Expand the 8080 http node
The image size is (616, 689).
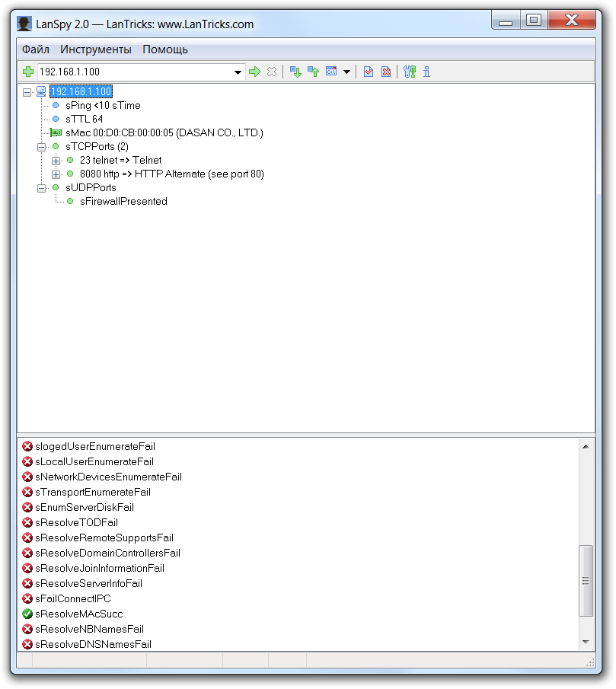56,174
